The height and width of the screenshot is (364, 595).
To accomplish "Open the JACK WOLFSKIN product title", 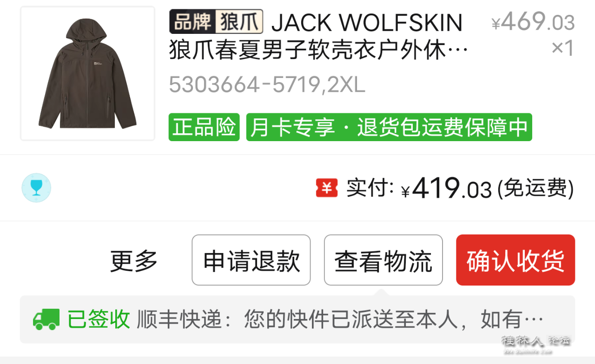I will (x=319, y=37).
